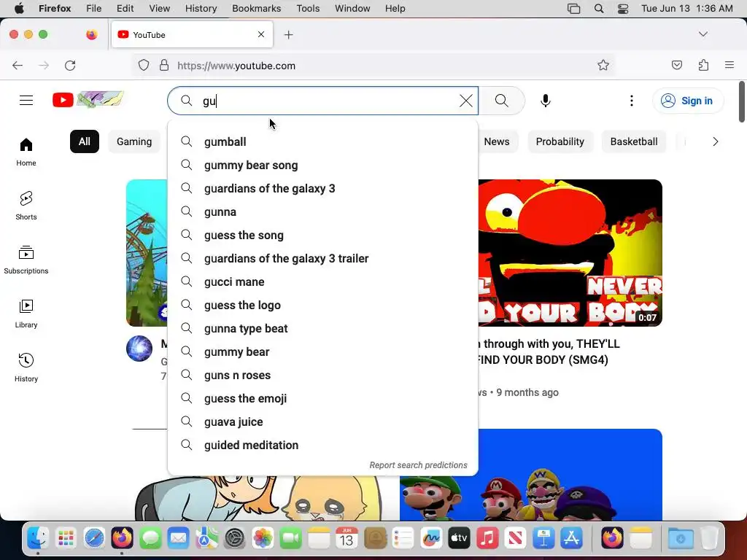Screen dimensions: 747x560
Task: Reload the page in Firefox
Action: click(x=70, y=65)
